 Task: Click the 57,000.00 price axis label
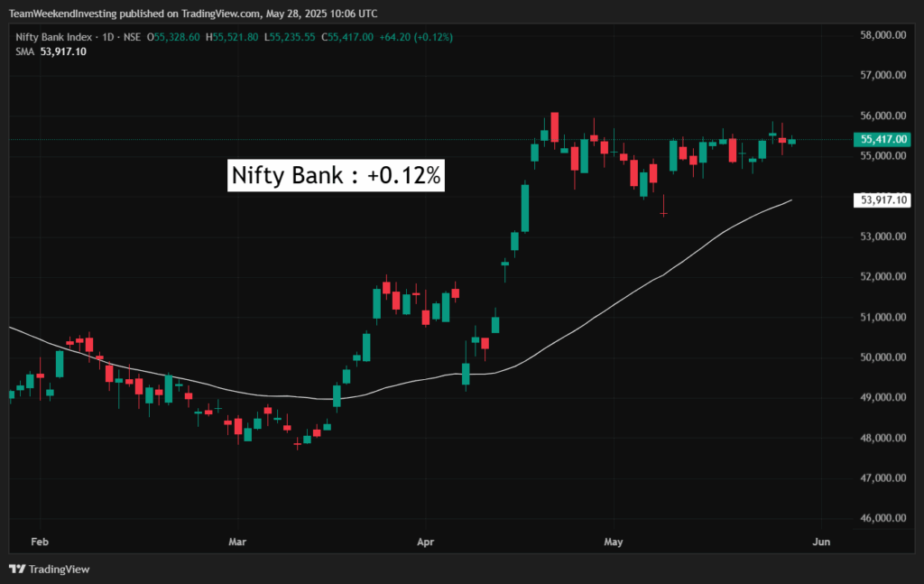883,76
